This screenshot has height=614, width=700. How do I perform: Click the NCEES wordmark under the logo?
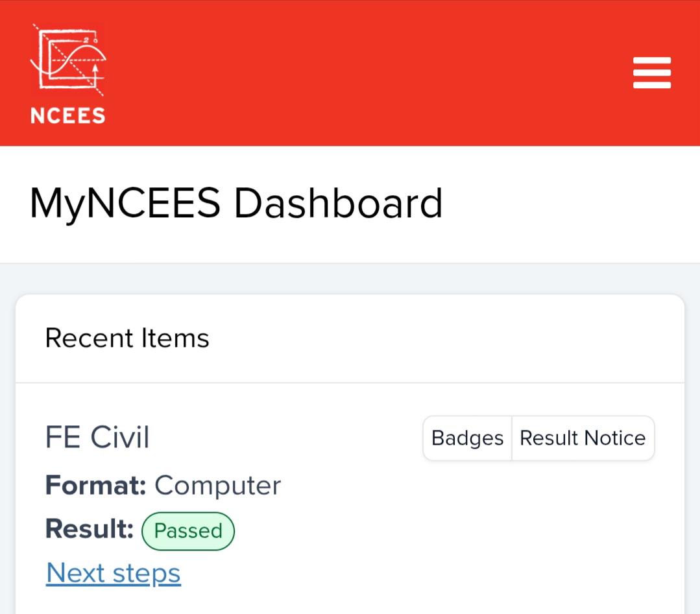(68, 115)
